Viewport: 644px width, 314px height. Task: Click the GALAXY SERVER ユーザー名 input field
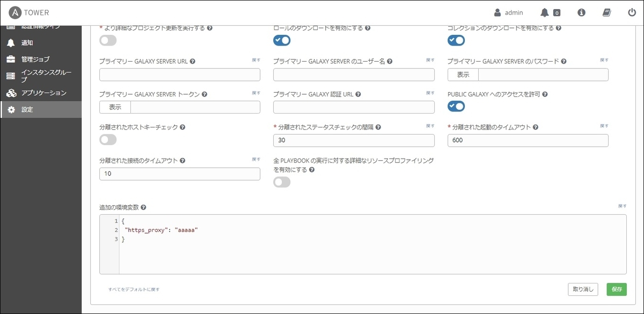(354, 74)
